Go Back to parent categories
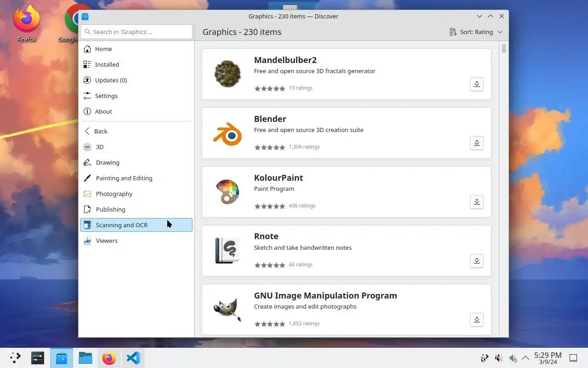This screenshot has width=588, height=368. [136, 131]
